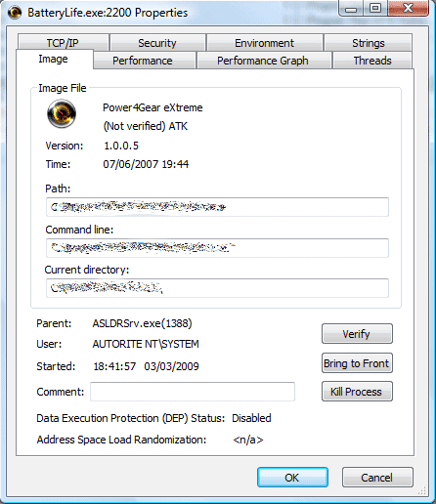436x504 pixels.
Task: Focus the Comment text field
Action: 193,392
